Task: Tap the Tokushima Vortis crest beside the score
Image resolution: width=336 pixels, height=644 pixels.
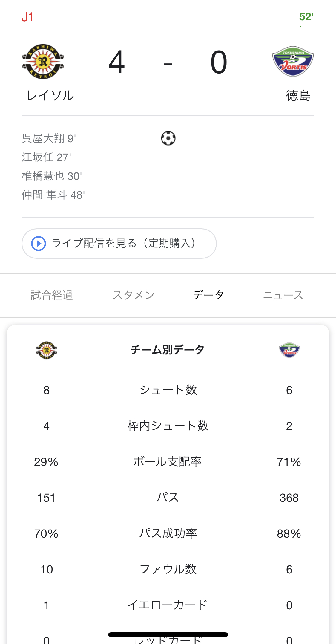Action: [x=293, y=61]
